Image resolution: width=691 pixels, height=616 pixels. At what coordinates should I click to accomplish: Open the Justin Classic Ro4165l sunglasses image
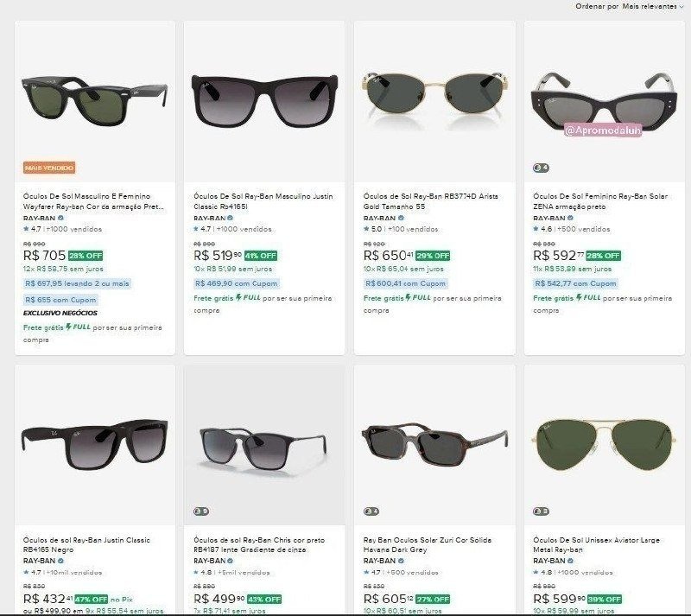click(264, 101)
